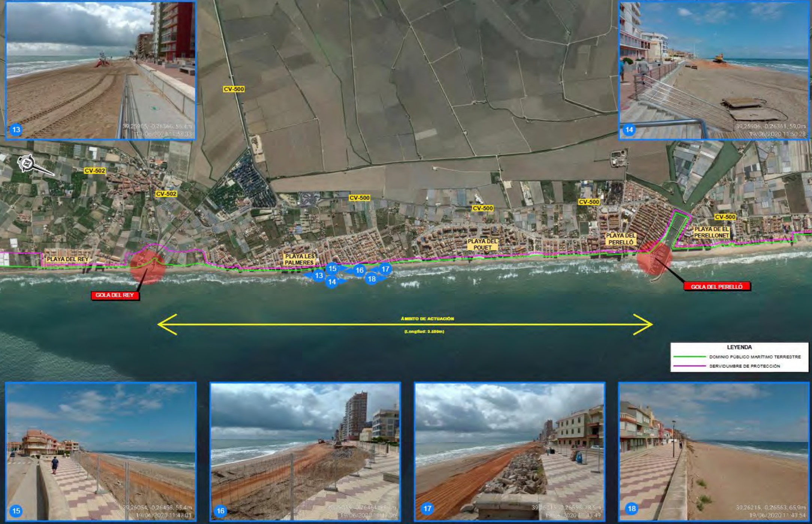Click the north compass icon
The height and width of the screenshot is (524, 812).
coord(27,163)
